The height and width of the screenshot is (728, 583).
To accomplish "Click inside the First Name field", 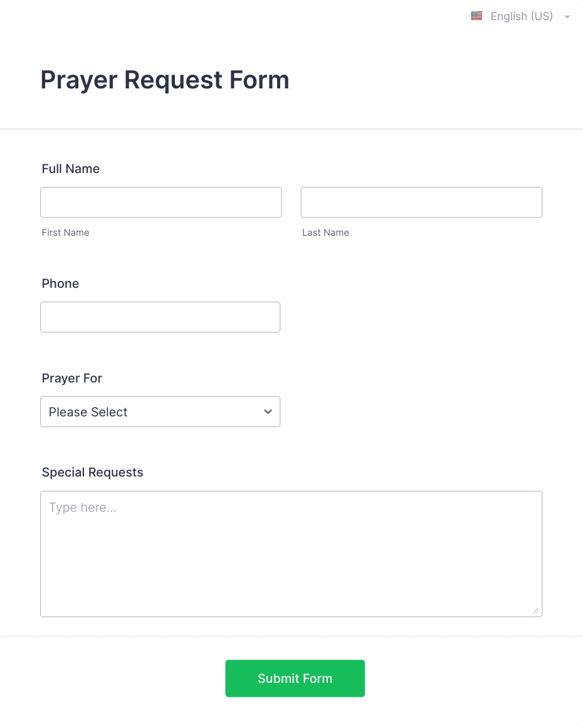I will point(160,202).
